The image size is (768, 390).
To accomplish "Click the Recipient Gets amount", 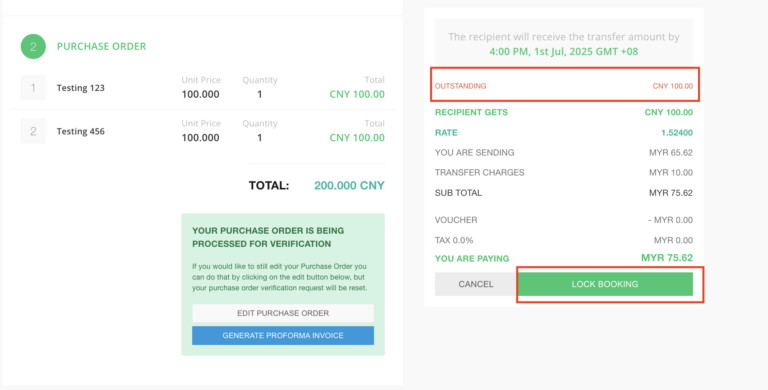I will (669, 112).
